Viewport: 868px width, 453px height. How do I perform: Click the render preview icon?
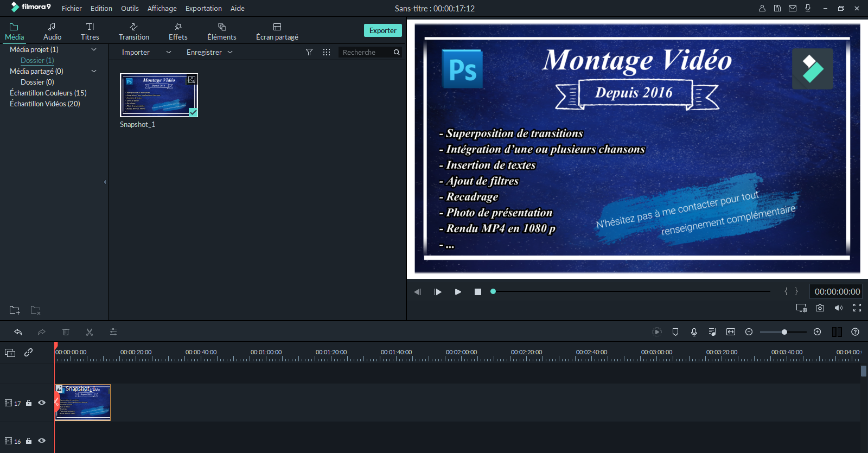(657, 332)
